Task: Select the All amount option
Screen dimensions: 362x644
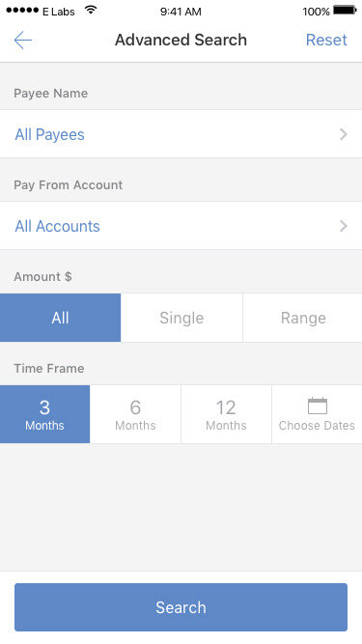Action: coord(60,318)
